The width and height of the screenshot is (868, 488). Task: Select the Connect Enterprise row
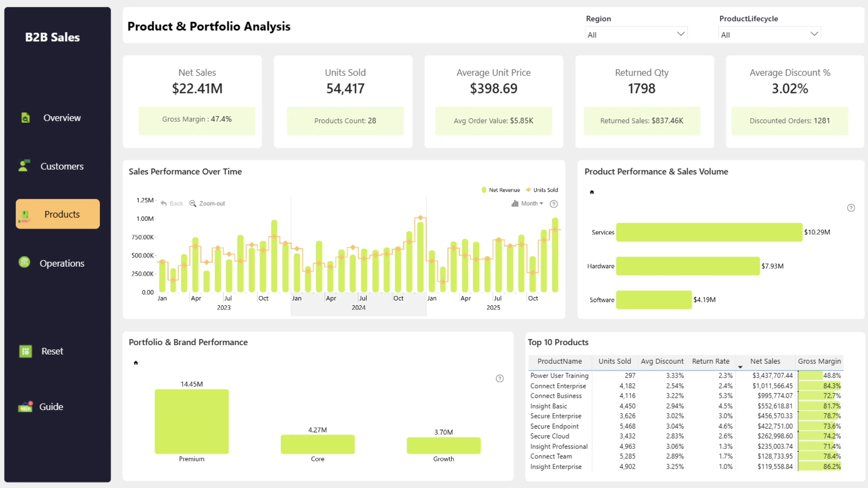click(685, 386)
